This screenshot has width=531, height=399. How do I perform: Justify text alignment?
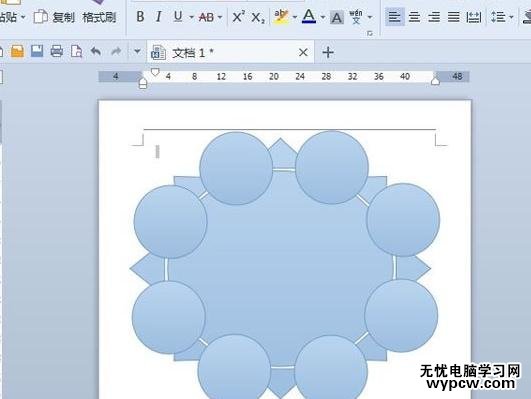pos(454,17)
